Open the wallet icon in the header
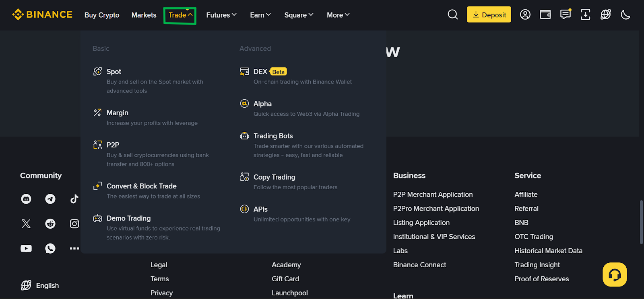The image size is (644, 299). pos(545,14)
